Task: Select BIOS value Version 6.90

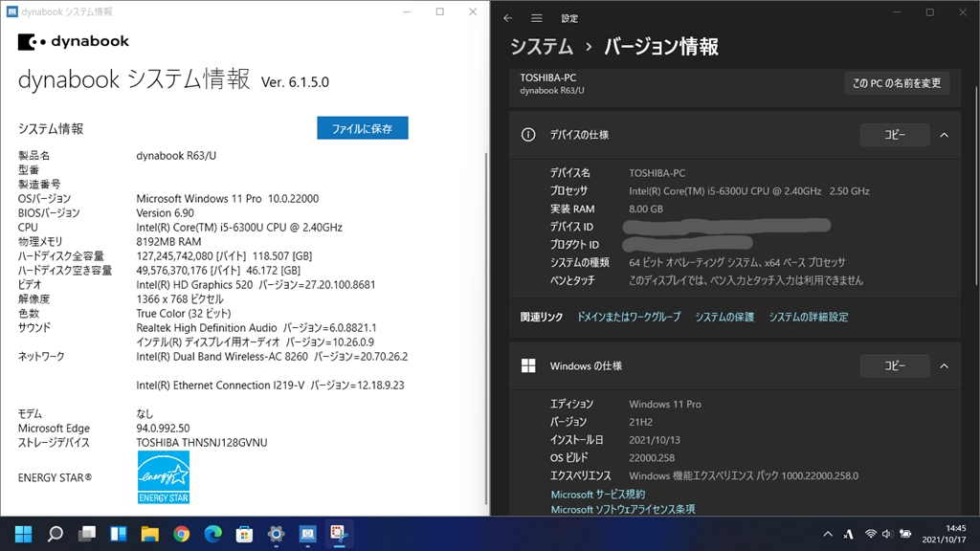Action: 165,213
